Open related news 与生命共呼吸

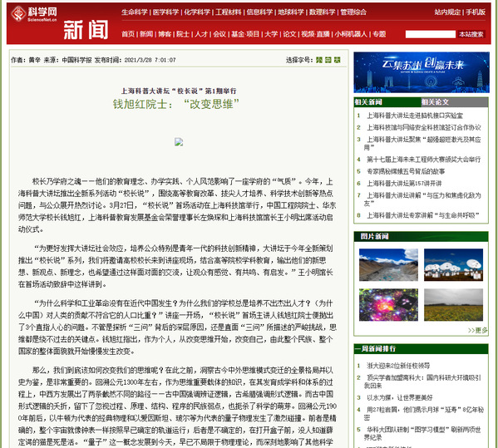click(x=423, y=215)
